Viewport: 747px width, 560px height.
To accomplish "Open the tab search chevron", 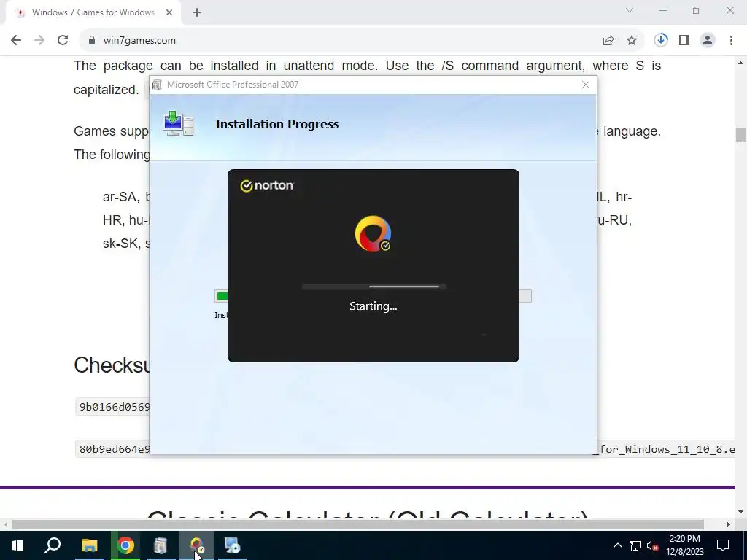I will [x=630, y=10].
